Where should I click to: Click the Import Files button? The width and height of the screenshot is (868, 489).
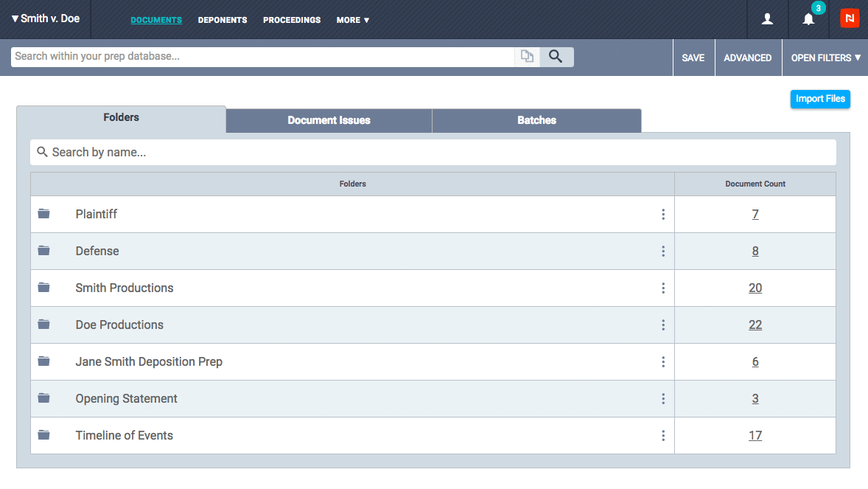pyautogui.click(x=820, y=99)
